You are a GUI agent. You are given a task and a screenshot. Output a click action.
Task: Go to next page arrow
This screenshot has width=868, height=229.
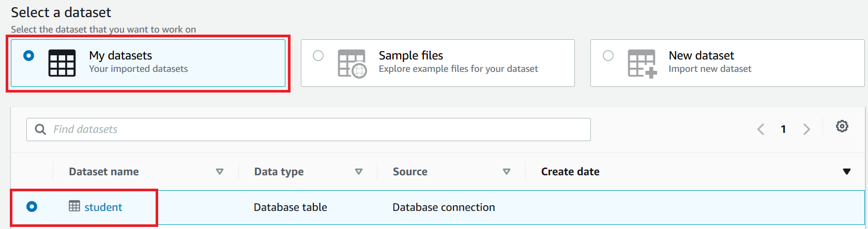[806, 129]
